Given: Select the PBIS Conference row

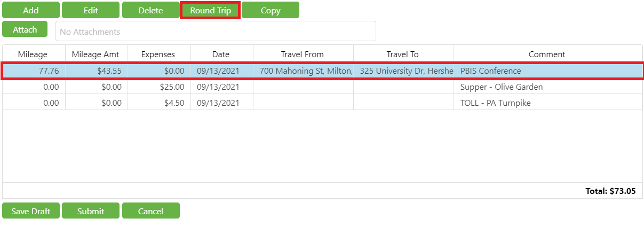Looking at the screenshot, I should pos(490,71).
